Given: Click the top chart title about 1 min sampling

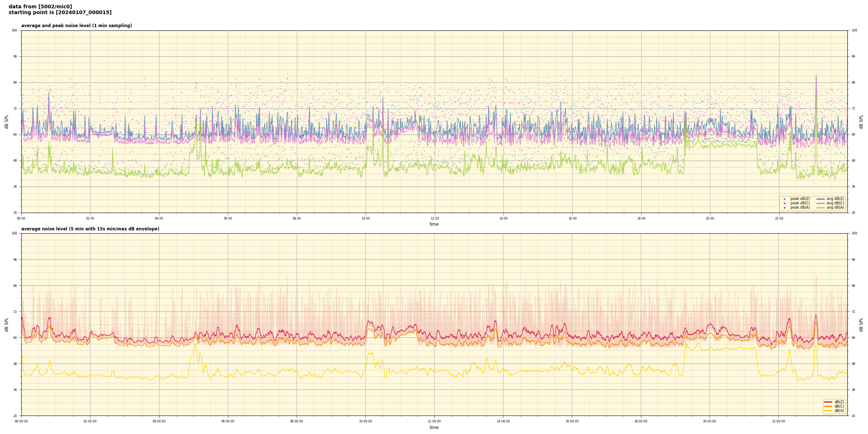Looking at the screenshot, I should click(x=76, y=26).
